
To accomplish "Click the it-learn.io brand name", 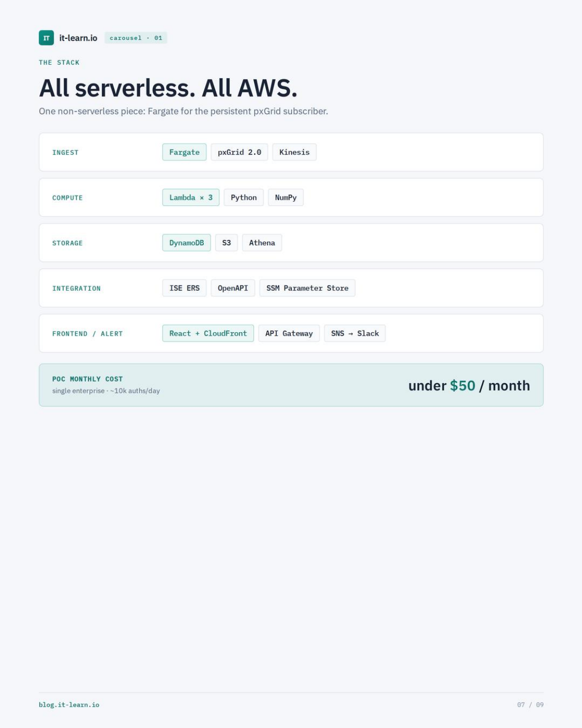I will point(78,38).
